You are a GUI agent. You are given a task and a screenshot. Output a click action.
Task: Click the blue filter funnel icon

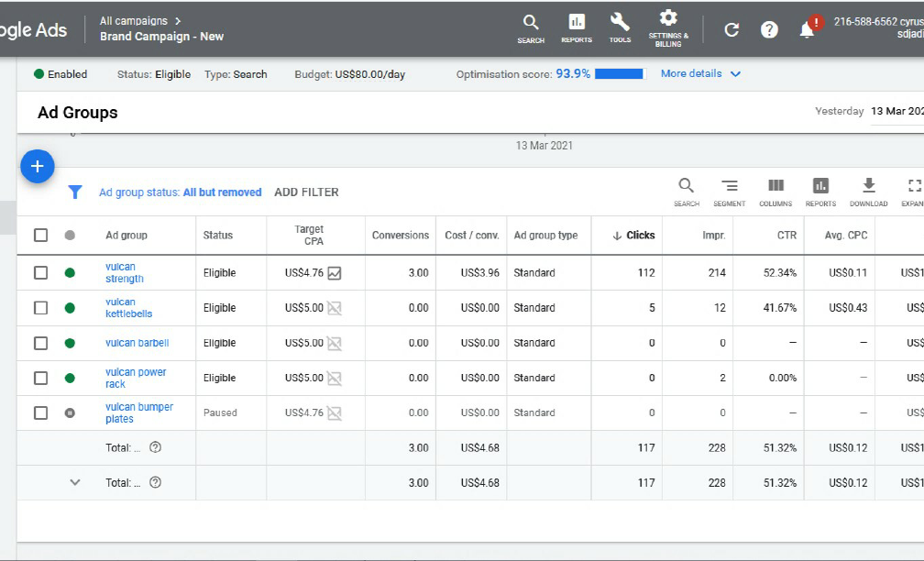click(75, 192)
